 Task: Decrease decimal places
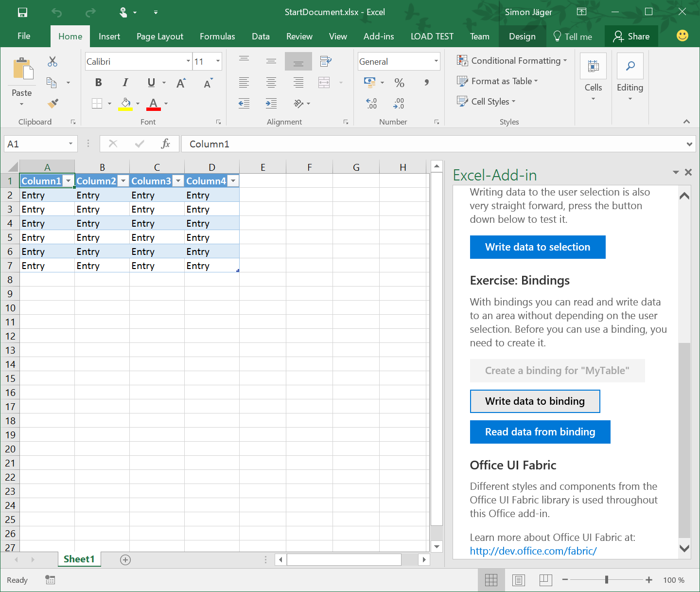[399, 103]
